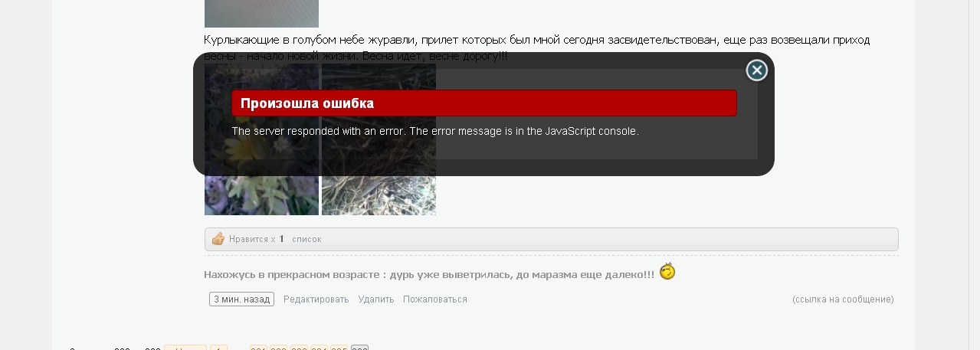Click the 'Нравится x' label

click(252, 239)
